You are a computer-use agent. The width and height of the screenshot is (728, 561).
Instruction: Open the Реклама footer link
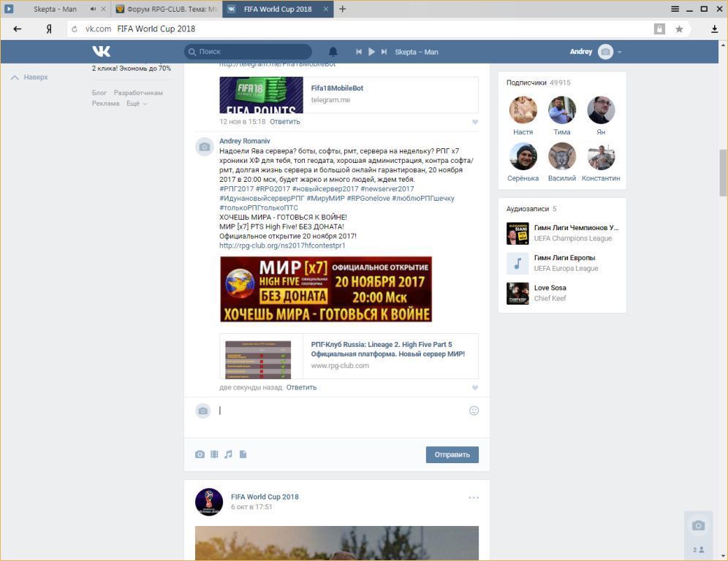[x=105, y=104]
